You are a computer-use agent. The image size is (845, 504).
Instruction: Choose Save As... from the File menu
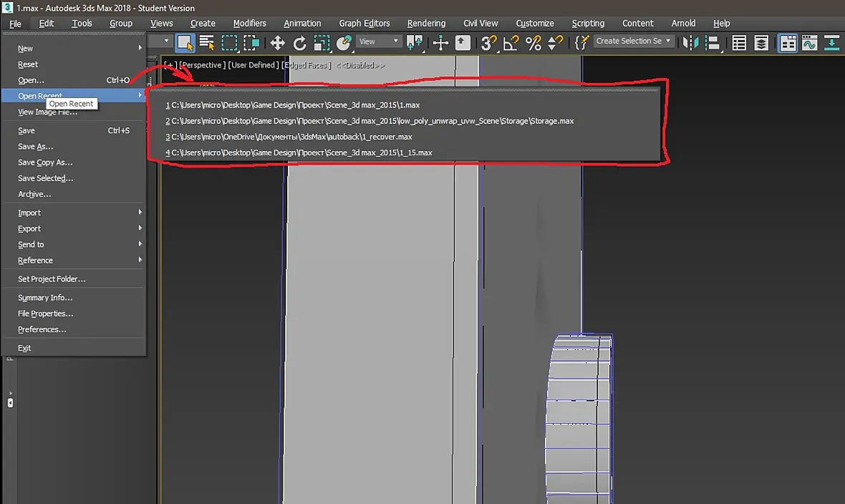[x=74, y=146]
